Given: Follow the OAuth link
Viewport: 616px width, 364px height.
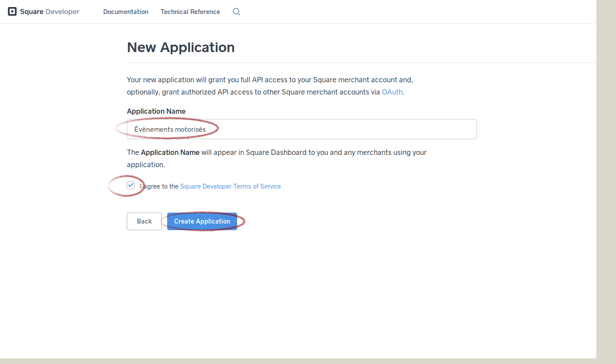Looking at the screenshot, I should (392, 92).
